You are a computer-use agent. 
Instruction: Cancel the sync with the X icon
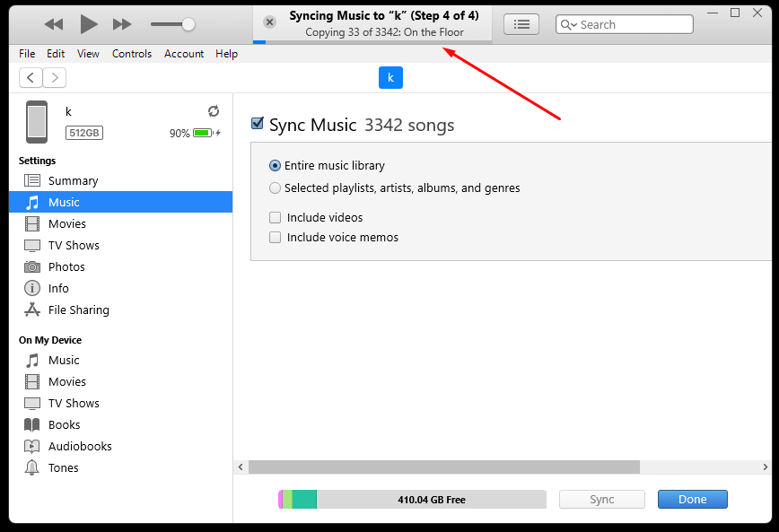(x=269, y=22)
